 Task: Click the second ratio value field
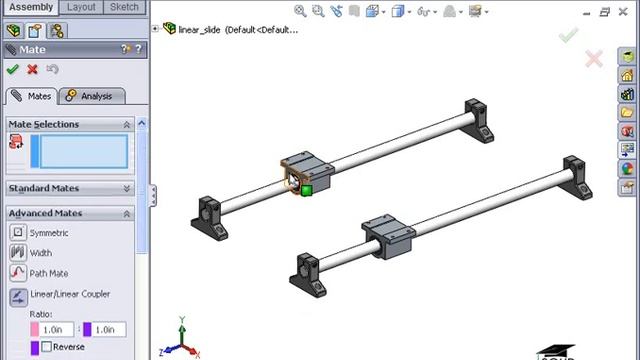(109, 329)
